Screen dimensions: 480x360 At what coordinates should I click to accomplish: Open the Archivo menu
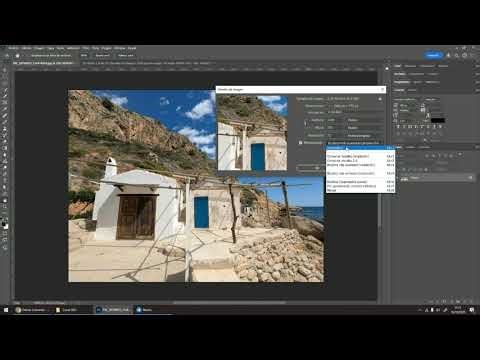(14, 48)
